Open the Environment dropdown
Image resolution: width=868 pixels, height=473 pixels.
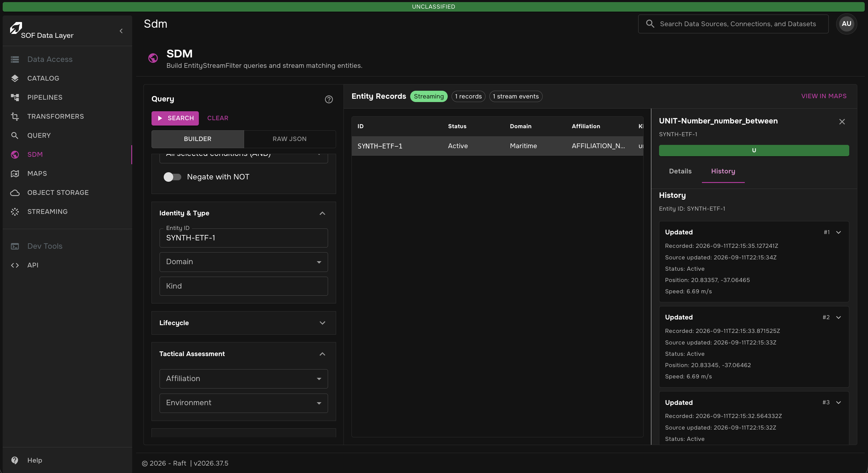click(243, 403)
